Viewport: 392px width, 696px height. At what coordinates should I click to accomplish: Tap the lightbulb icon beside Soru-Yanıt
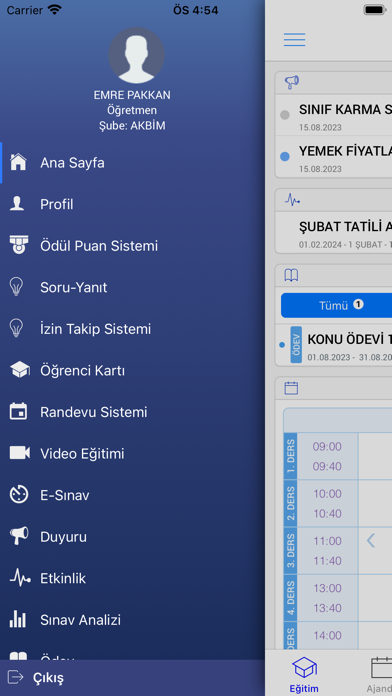16,287
